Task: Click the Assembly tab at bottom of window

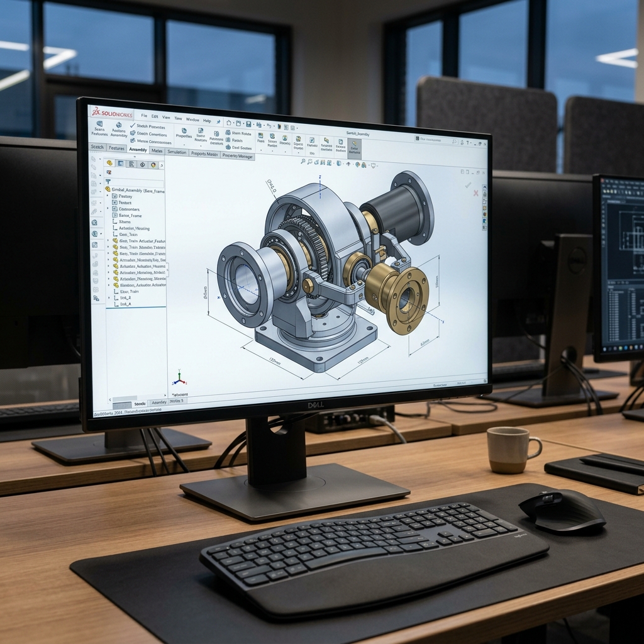Action: coord(159,402)
